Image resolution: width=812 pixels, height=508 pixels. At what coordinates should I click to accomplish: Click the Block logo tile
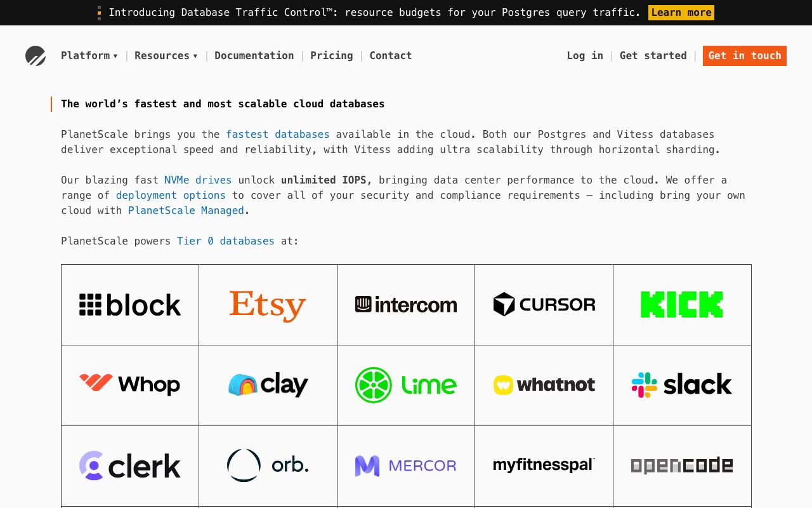pyautogui.click(x=130, y=305)
